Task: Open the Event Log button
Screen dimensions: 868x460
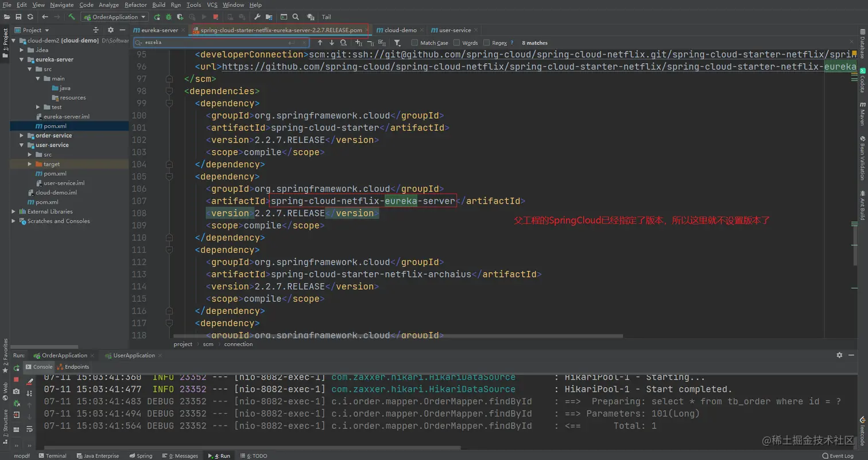Action: coord(837,456)
